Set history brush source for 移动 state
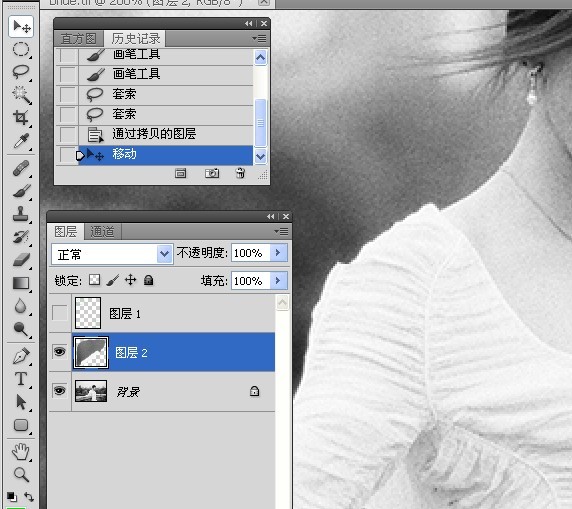The width and height of the screenshot is (572, 509). (x=68, y=155)
